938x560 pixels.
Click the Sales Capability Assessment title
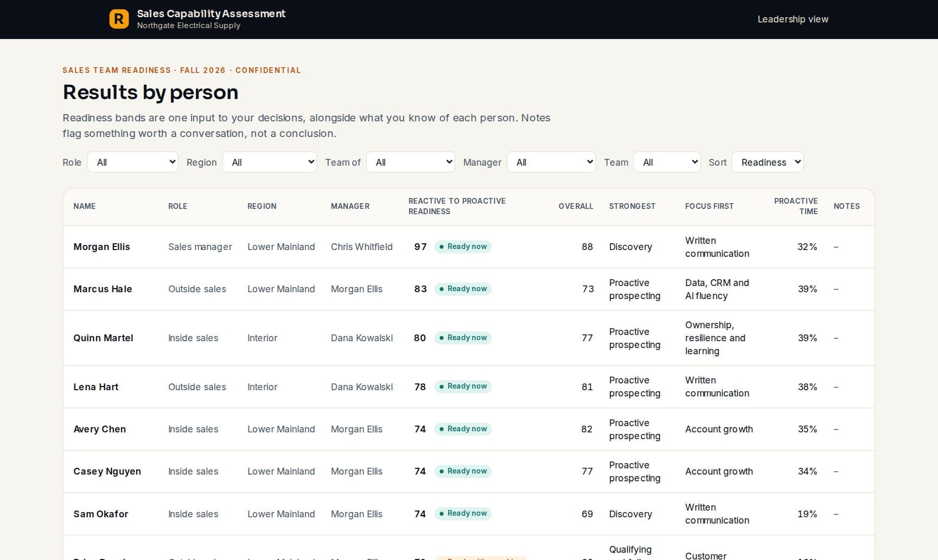[x=211, y=14]
